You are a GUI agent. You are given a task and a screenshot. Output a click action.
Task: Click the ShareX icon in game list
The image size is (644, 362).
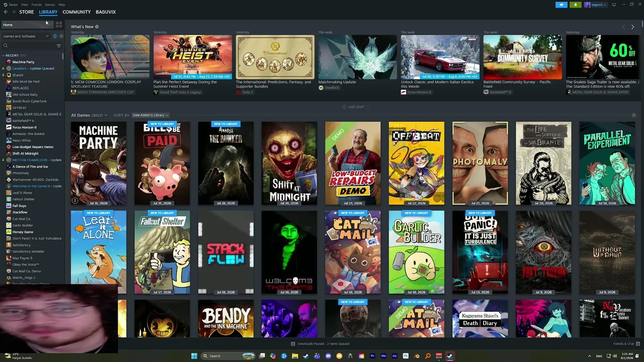(x=9, y=75)
